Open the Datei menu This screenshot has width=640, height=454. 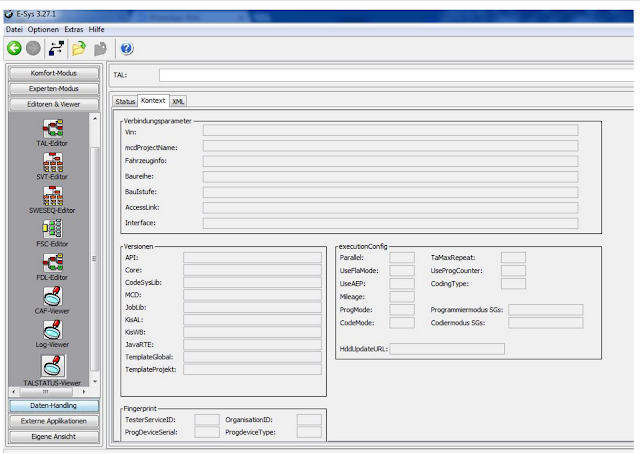click(14, 29)
